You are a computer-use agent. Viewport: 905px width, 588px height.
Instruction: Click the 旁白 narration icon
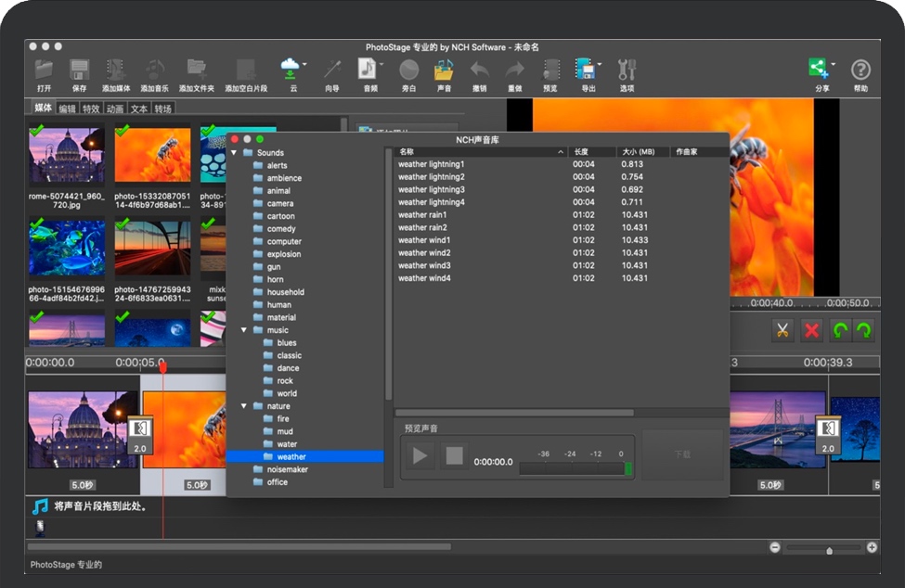[x=408, y=70]
